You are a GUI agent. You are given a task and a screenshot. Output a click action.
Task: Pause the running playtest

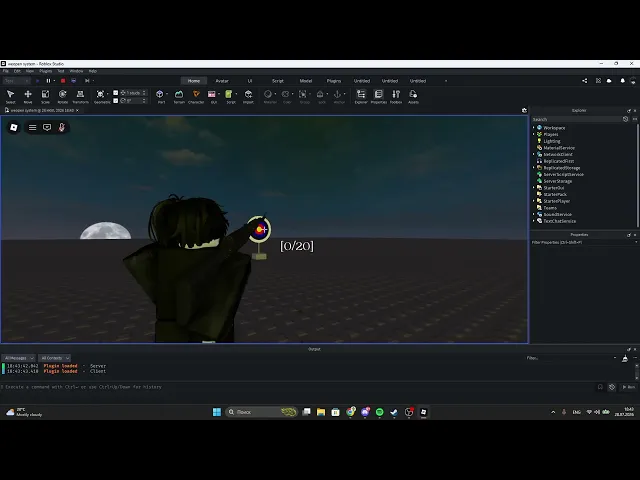point(48,81)
